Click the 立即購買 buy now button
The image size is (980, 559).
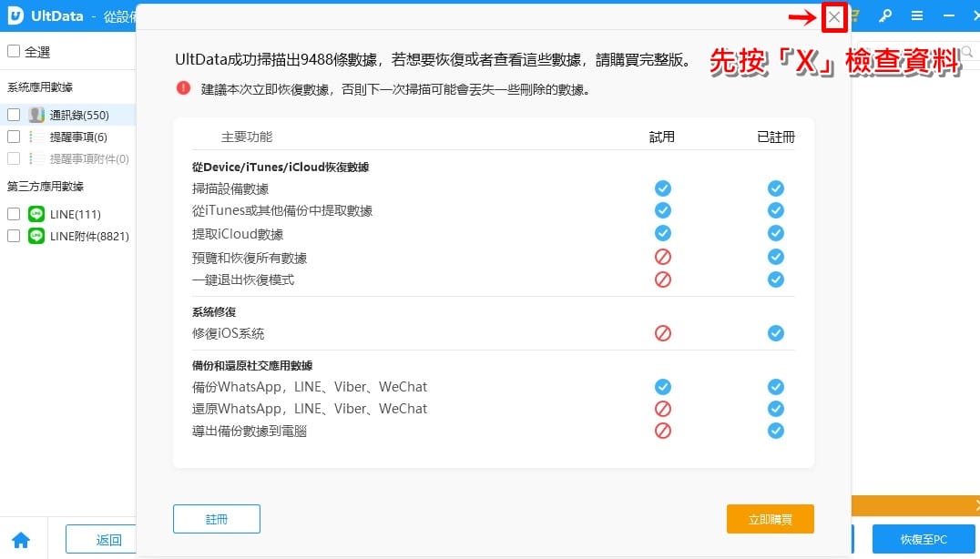click(770, 519)
